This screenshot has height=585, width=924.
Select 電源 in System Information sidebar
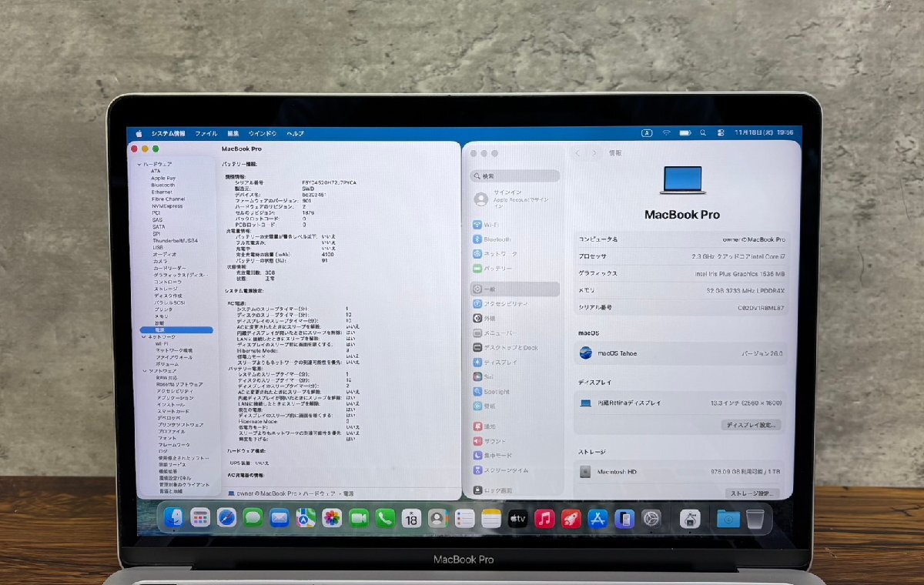pos(176,329)
